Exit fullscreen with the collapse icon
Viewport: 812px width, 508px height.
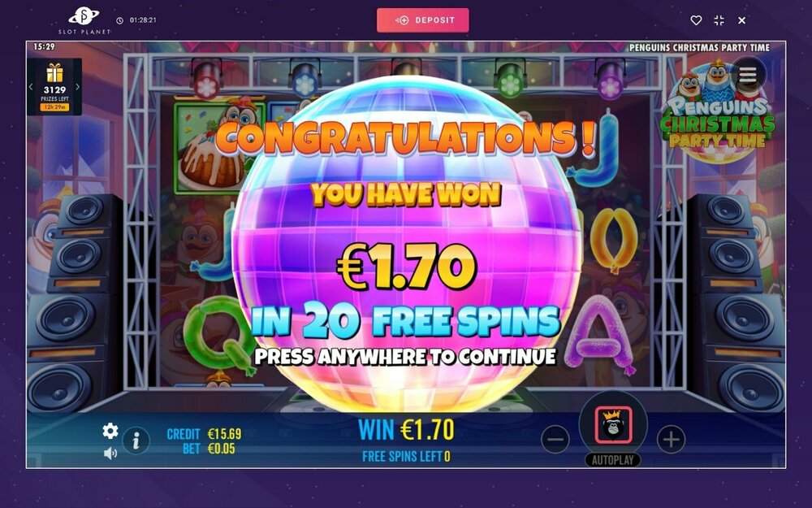(719, 20)
